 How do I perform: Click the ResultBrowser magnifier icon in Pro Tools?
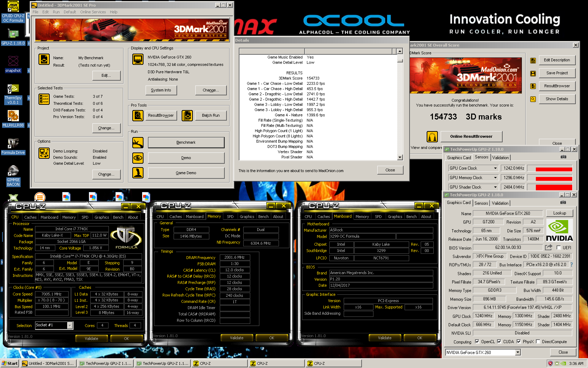coord(138,115)
